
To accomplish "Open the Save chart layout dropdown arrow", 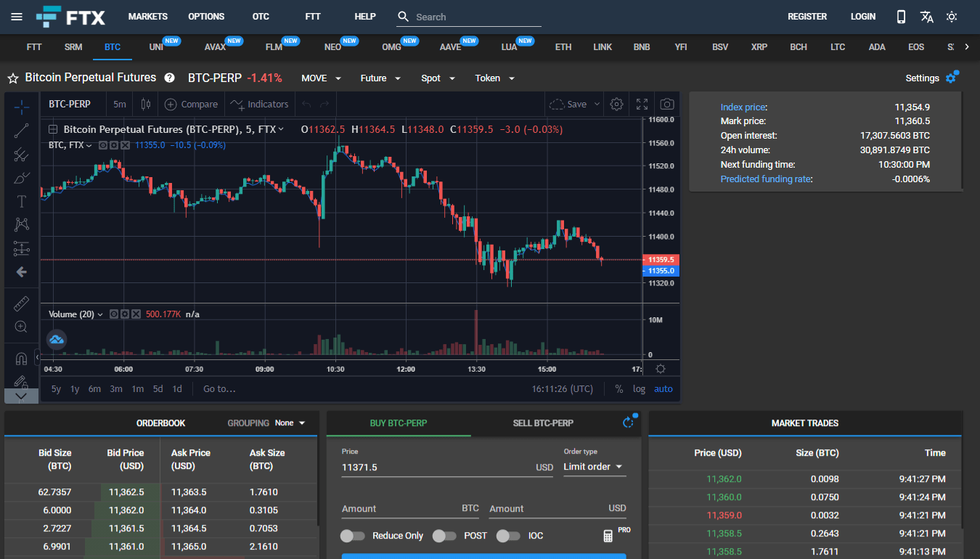I will (x=597, y=104).
